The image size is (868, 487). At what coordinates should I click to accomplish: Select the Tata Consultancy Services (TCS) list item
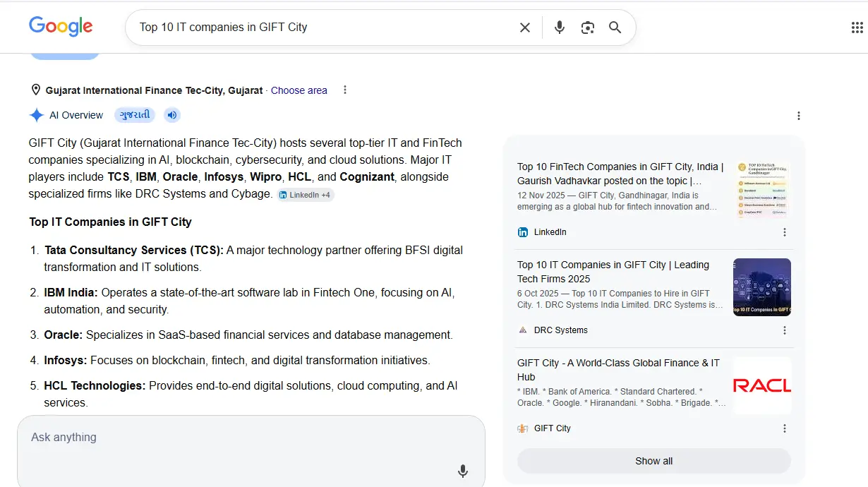pyautogui.click(x=254, y=258)
